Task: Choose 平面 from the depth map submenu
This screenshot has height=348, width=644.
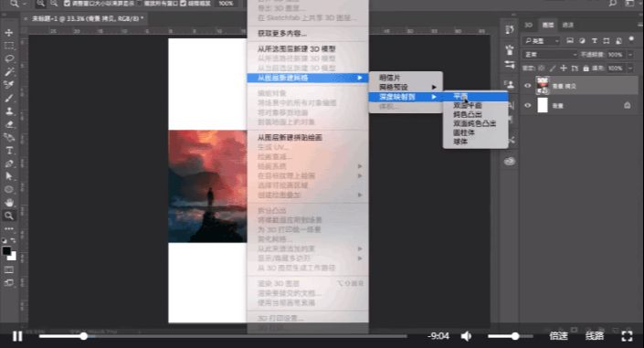Action: click(x=475, y=96)
